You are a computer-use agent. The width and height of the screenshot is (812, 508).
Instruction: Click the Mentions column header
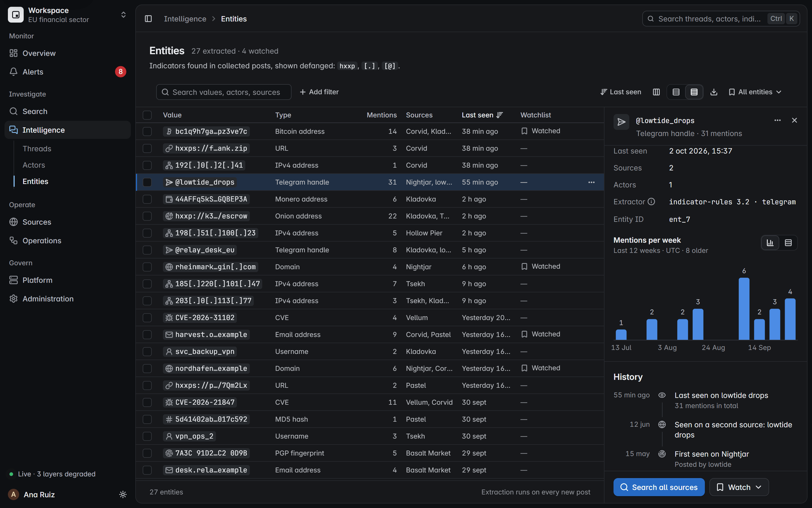(381, 115)
